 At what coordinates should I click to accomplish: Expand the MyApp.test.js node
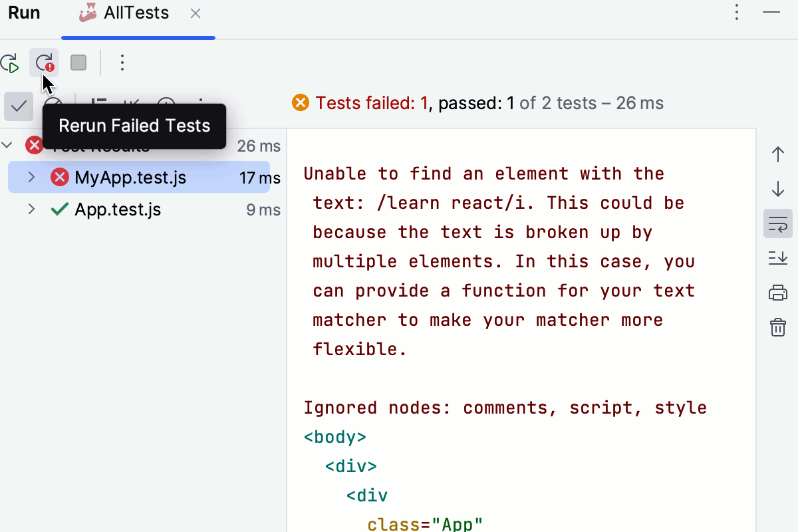[x=31, y=177]
